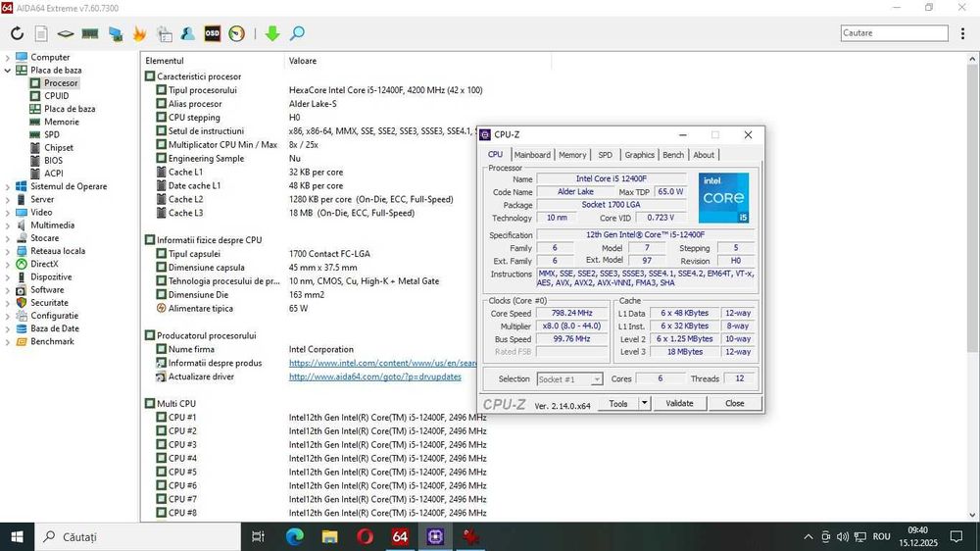Screen dimensions: 980x551
Task: Switch to the Bench tab in CPU-Z
Action: coord(673,155)
